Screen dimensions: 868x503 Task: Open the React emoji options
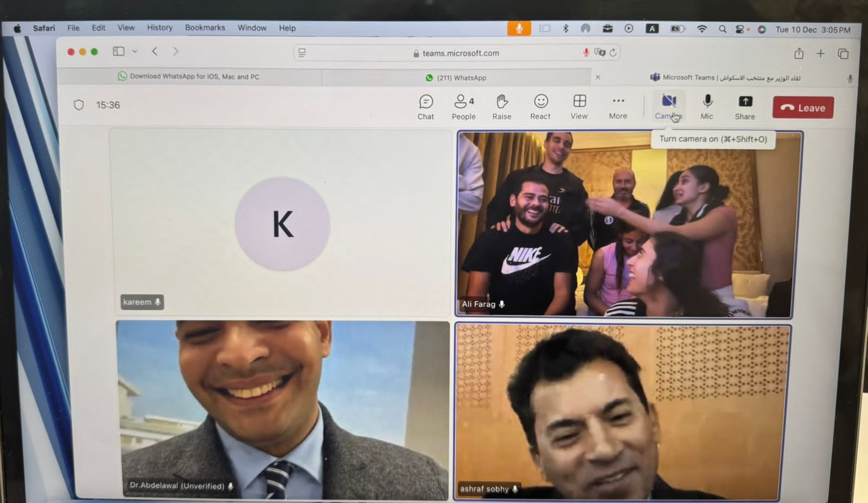click(540, 107)
